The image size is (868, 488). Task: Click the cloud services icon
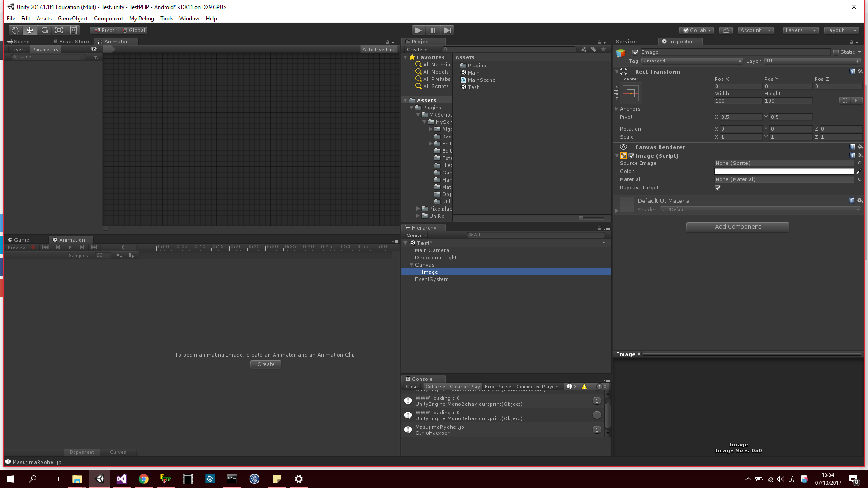pos(726,30)
